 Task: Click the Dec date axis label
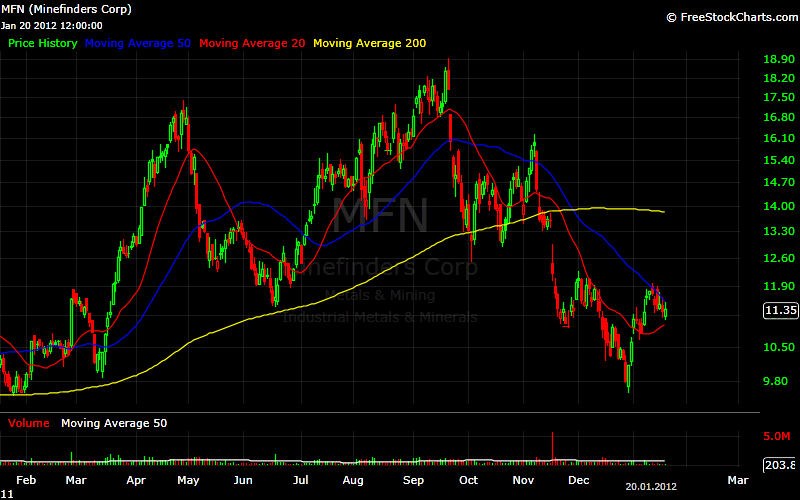pos(579,480)
